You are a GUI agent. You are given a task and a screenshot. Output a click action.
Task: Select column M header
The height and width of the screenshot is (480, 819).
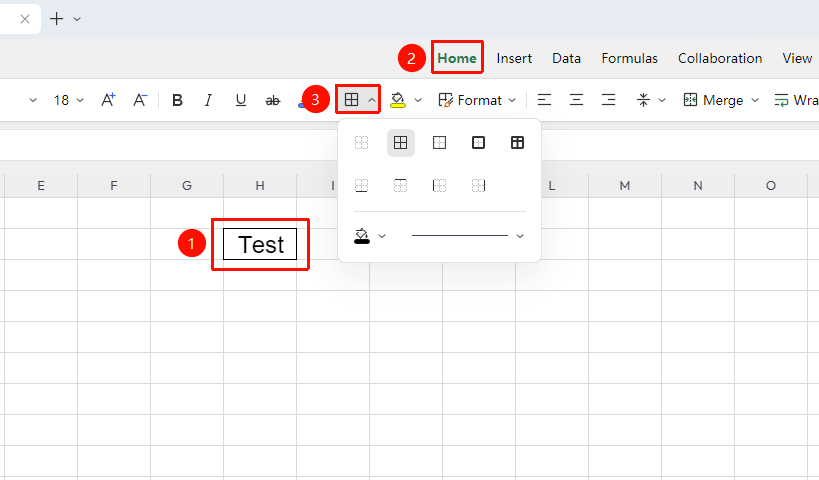625,185
